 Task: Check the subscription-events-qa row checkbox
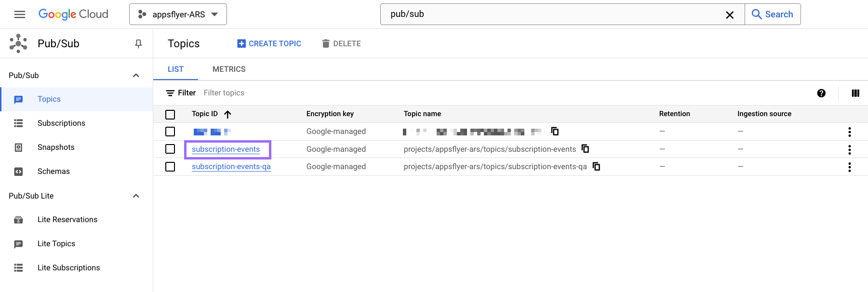170,167
